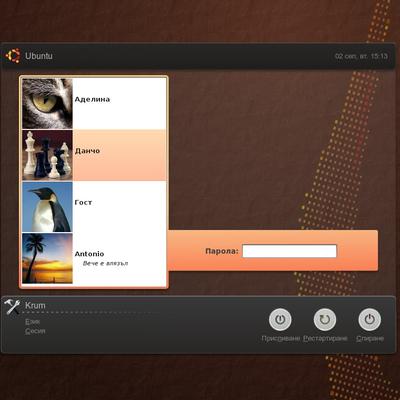The width and height of the screenshot is (400, 400).
Task: Click the date and time 15:13 clock
Action: pyautogui.click(x=361, y=56)
